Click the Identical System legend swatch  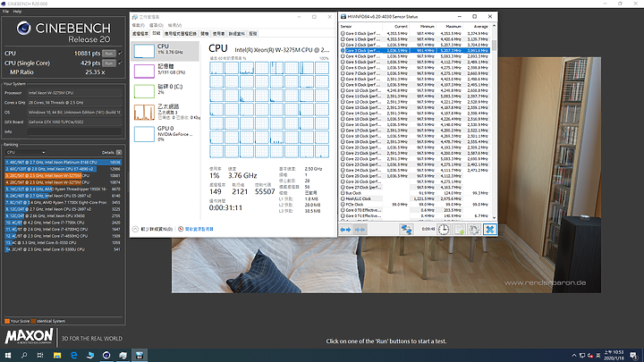pyautogui.click(x=34, y=321)
